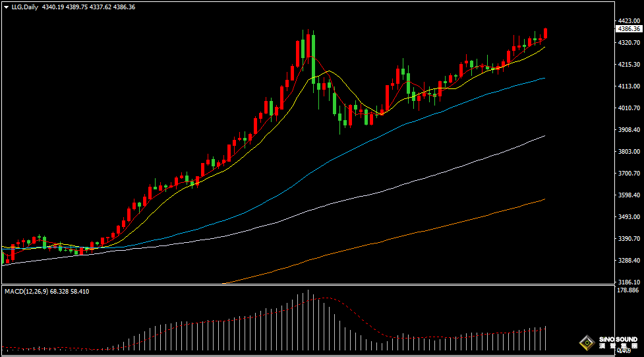Click the 178.886 MACD scale label
Screen dimensions: 644x357
tap(629, 290)
